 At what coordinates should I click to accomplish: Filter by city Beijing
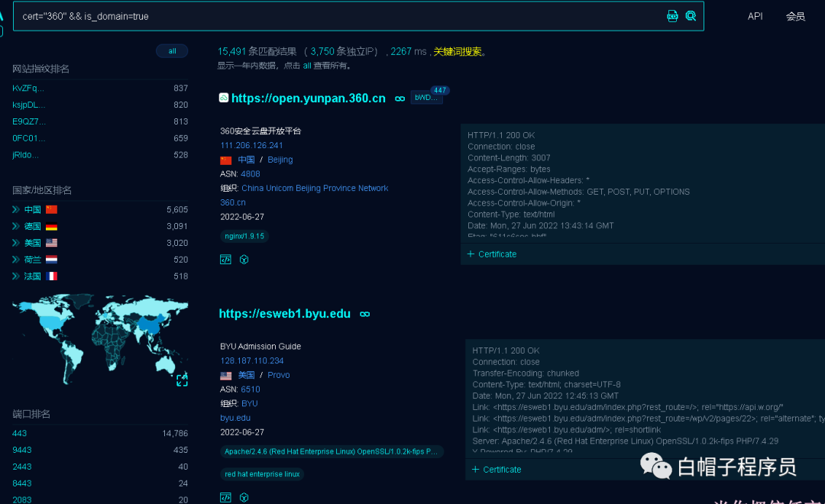280,160
